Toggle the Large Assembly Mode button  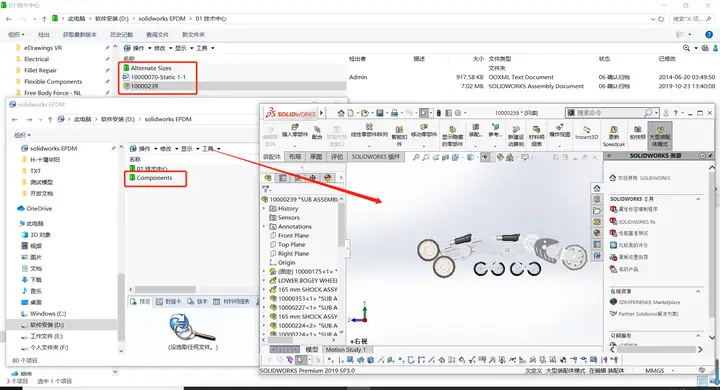[660, 135]
